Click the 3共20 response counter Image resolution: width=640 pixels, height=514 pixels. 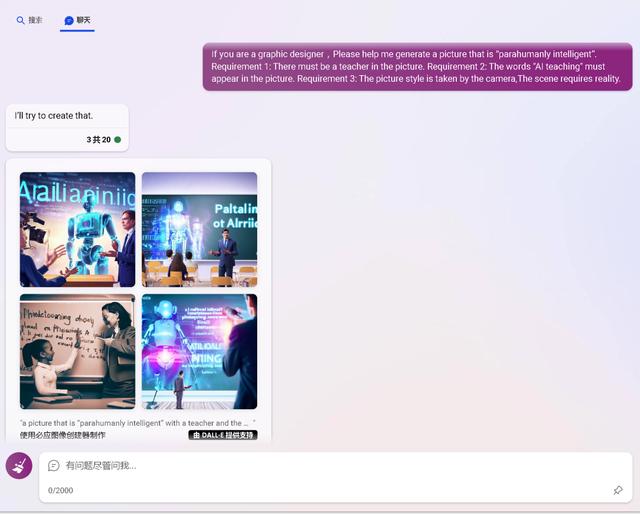click(x=98, y=140)
